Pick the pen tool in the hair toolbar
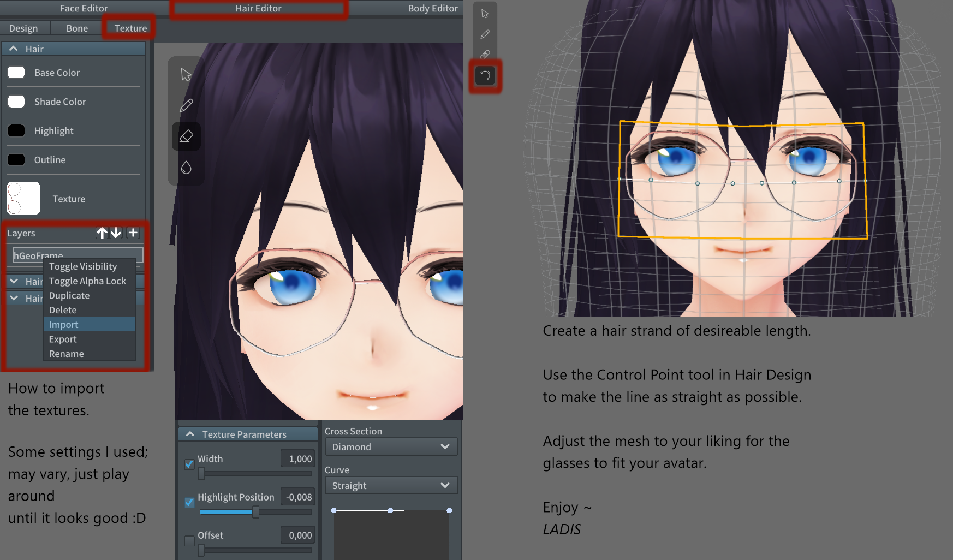Image resolution: width=953 pixels, height=560 pixels. pyautogui.click(x=485, y=34)
